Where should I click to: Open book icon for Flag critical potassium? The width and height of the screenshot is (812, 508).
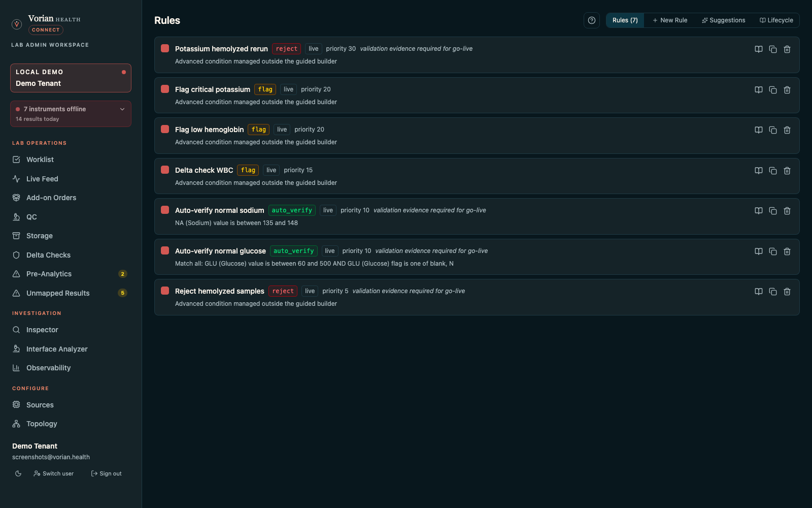tap(759, 90)
